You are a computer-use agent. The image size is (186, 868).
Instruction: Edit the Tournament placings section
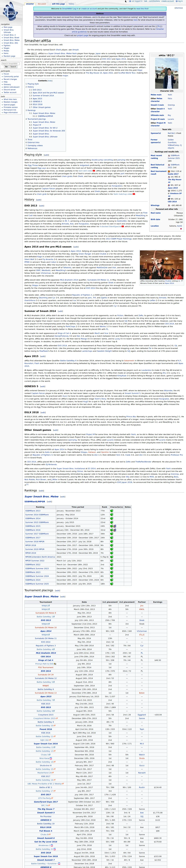(57, 590)
